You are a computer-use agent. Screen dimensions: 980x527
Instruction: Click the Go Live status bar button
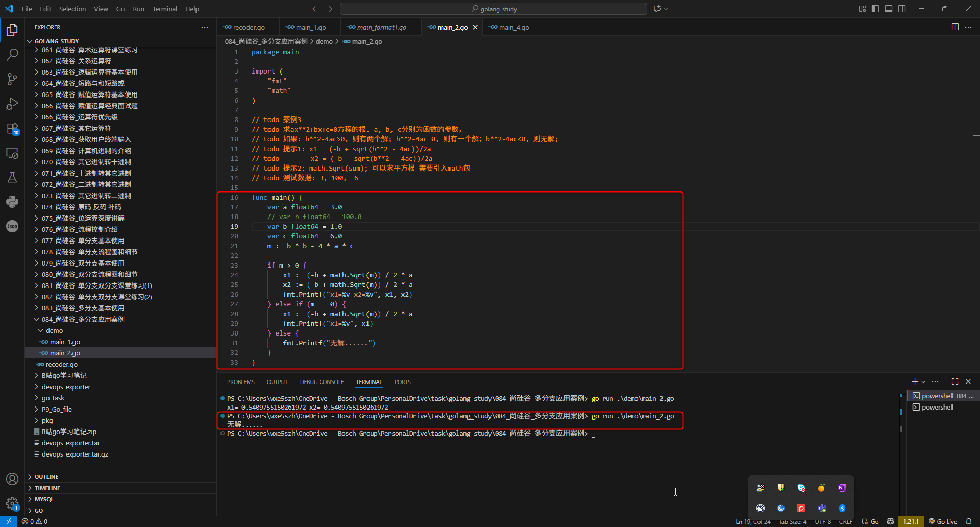click(x=943, y=521)
